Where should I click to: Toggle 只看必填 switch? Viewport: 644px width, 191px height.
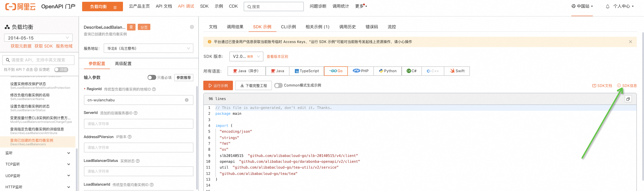click(152, 77)
